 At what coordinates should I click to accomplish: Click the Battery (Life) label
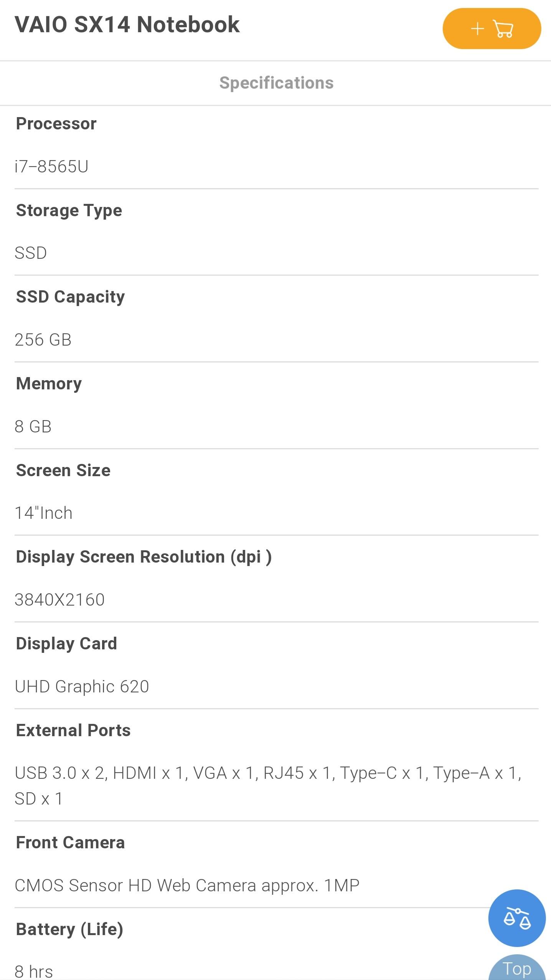tap(69, 930)
